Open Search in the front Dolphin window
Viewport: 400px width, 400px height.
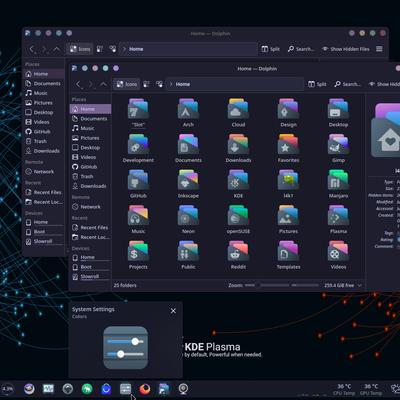point(347,84)
